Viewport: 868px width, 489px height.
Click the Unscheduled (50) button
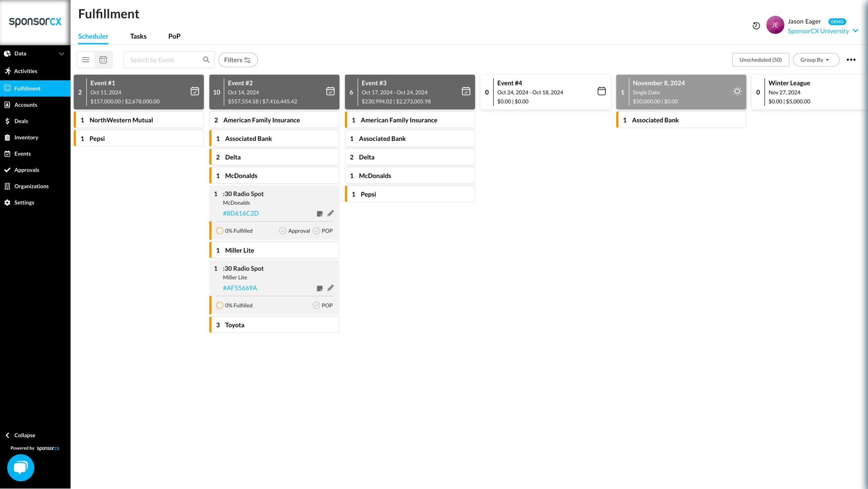tap(761, 60)
